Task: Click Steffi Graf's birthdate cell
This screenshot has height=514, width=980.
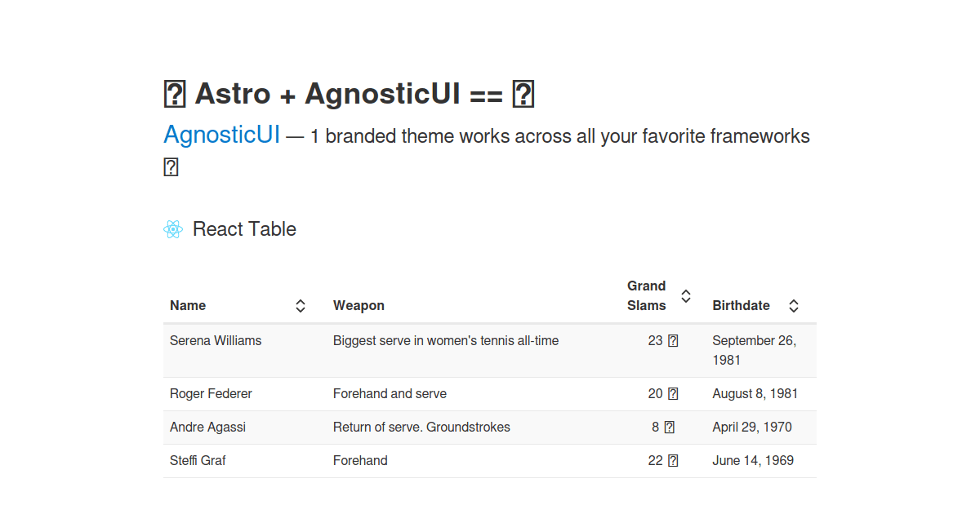Action: pos(753,460)
